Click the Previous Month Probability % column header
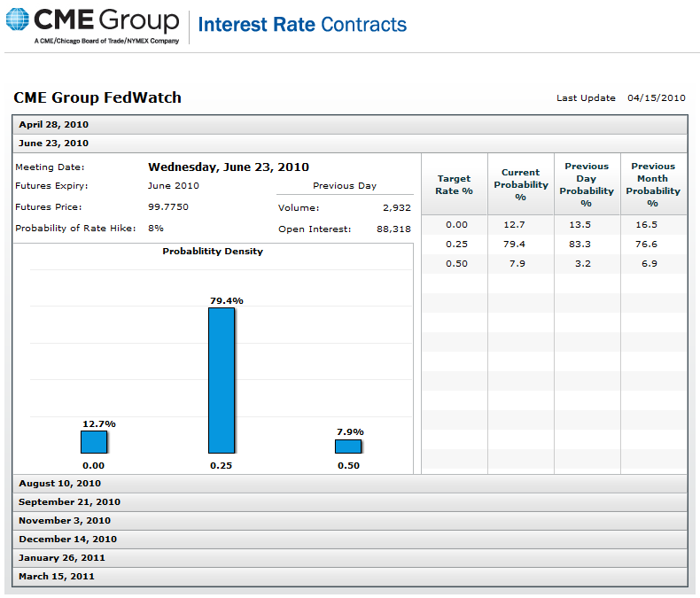The image size is (700, 598). coord(653,185)
